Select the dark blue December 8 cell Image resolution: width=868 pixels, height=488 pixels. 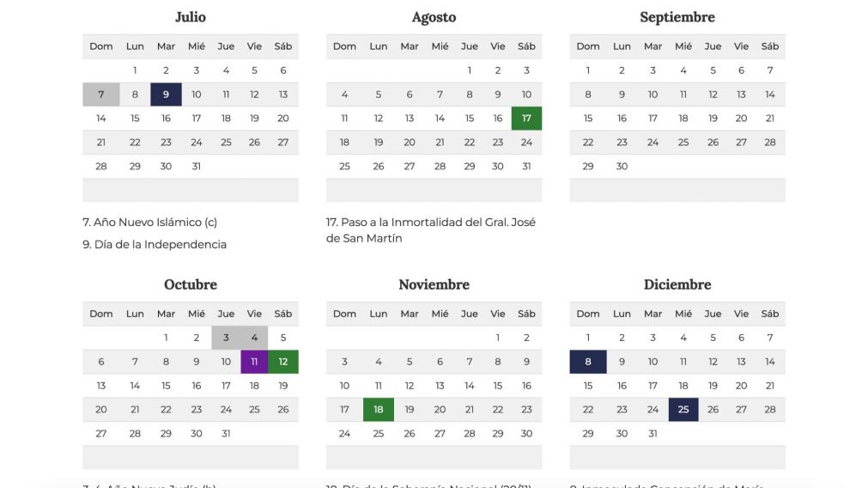(588, 362)
